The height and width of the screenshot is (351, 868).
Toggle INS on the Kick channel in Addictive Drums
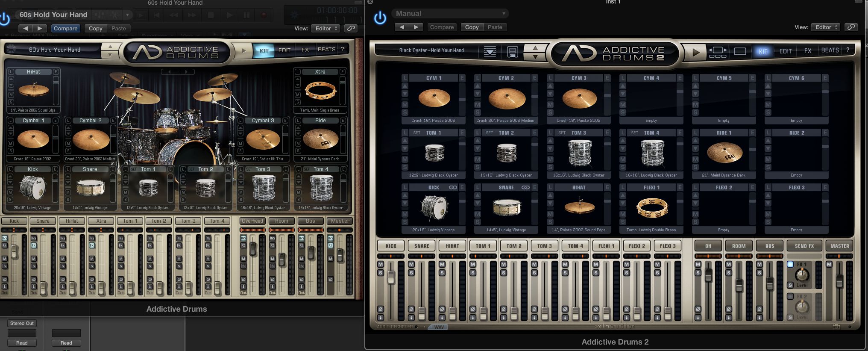(x=5, y=238)
